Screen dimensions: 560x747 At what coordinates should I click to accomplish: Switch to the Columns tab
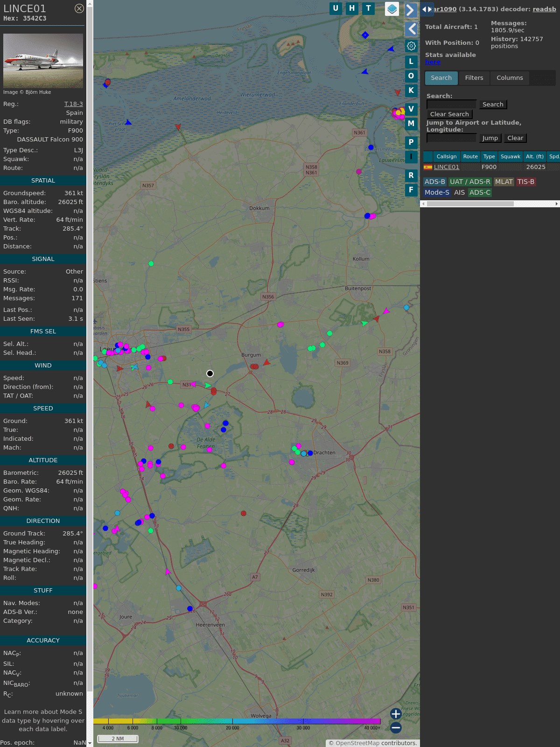point(509,78)
